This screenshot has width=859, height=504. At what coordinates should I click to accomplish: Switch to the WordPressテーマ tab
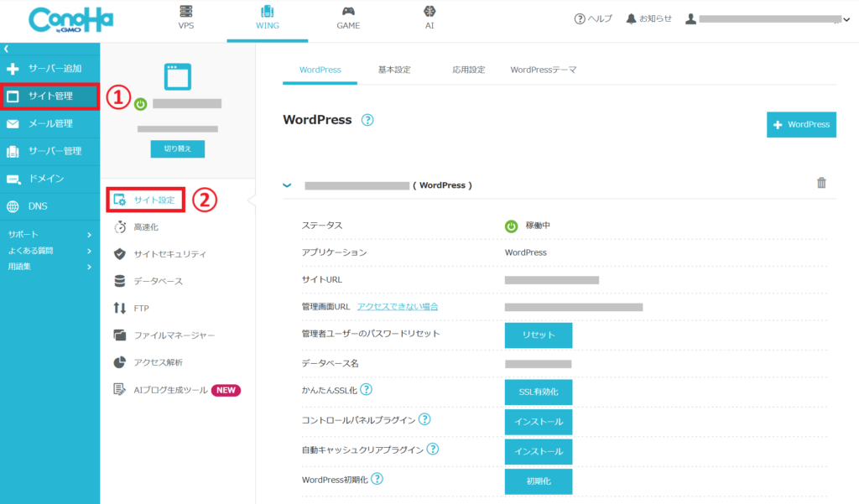544,70
